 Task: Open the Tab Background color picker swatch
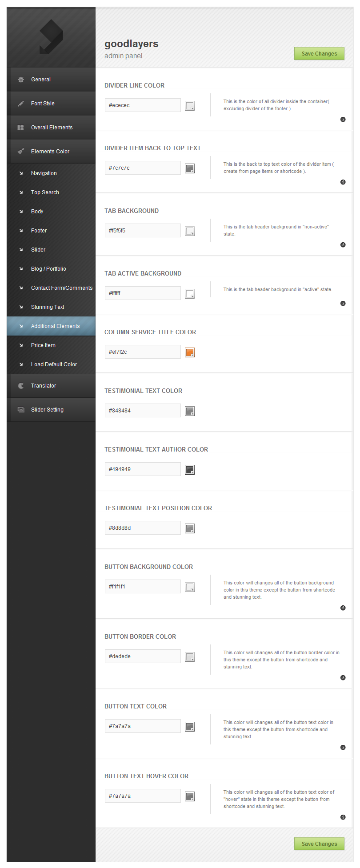(190, 231)
